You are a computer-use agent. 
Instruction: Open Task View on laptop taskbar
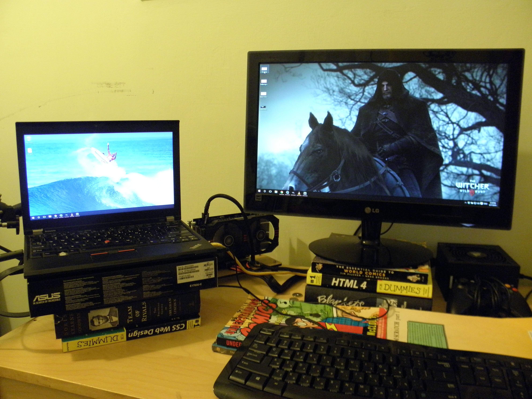45,217
